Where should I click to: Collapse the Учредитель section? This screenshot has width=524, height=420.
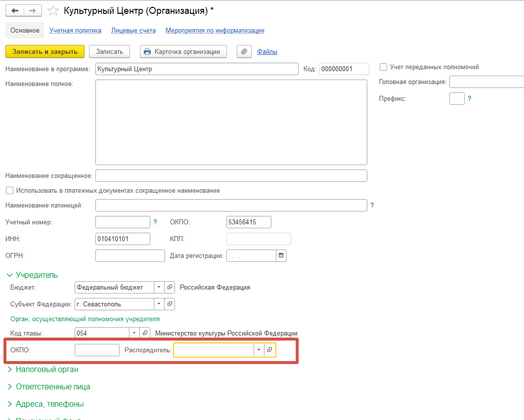(x=32, y=275)
